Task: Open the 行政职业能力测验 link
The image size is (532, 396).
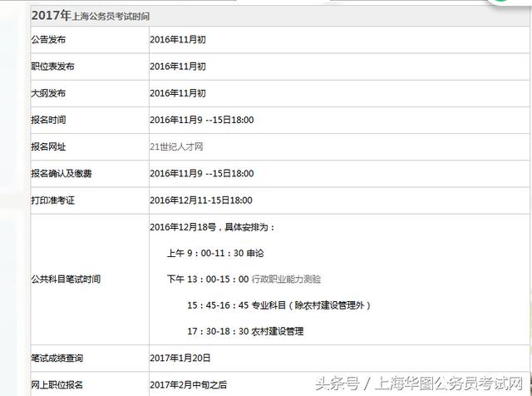Action: (x=286, y=280)
